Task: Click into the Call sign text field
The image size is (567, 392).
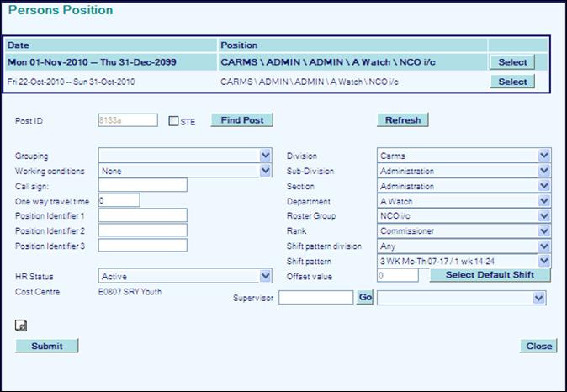Action: pos(142,185)
